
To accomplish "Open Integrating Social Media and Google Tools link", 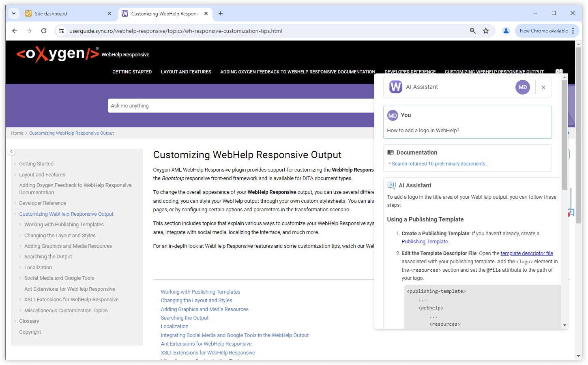I will (234, 335).
